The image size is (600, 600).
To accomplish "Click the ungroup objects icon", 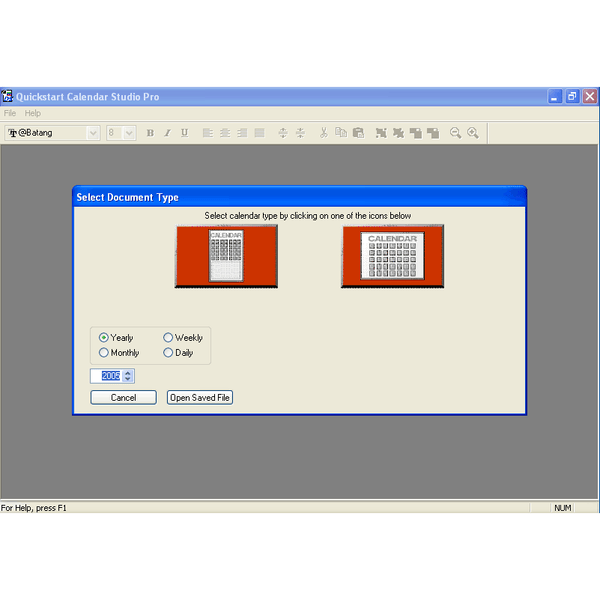I will [398, 133].
